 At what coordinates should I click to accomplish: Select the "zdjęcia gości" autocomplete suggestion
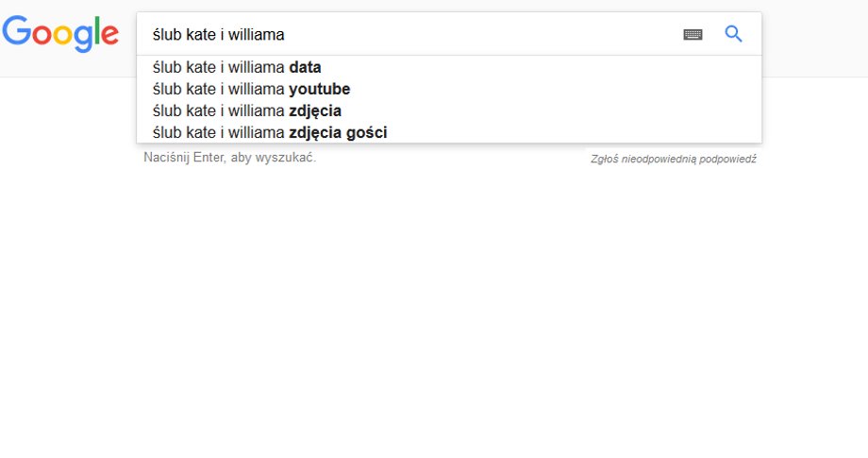(x=449, y=132)
